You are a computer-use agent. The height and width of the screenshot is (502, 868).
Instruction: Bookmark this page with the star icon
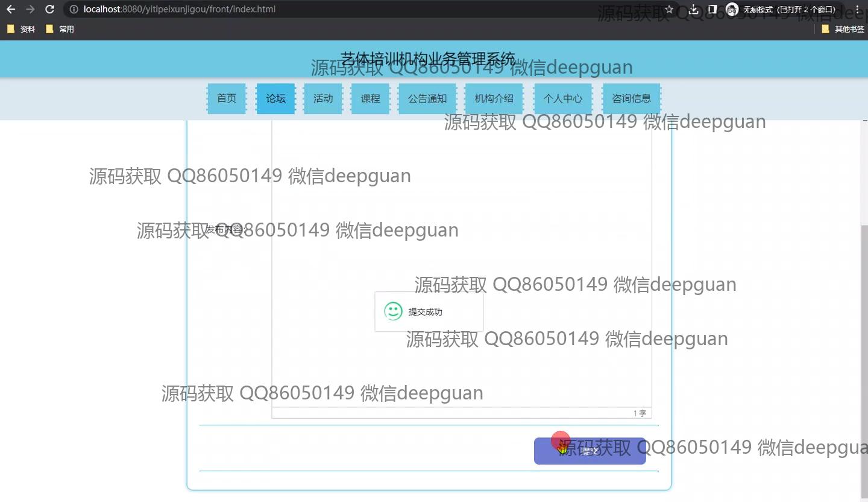[669, 9]
